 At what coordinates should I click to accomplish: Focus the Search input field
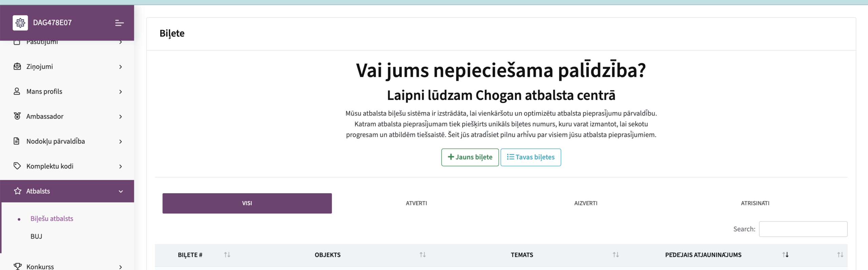[803, 229]
